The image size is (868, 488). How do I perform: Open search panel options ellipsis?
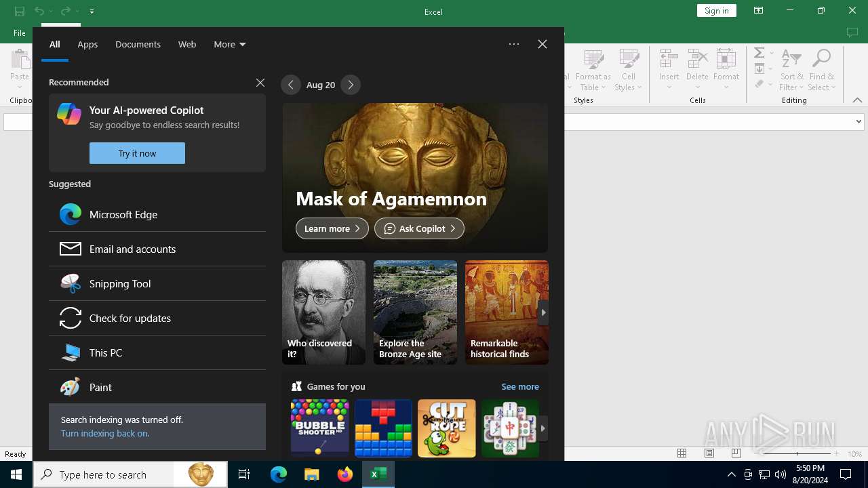514,44
